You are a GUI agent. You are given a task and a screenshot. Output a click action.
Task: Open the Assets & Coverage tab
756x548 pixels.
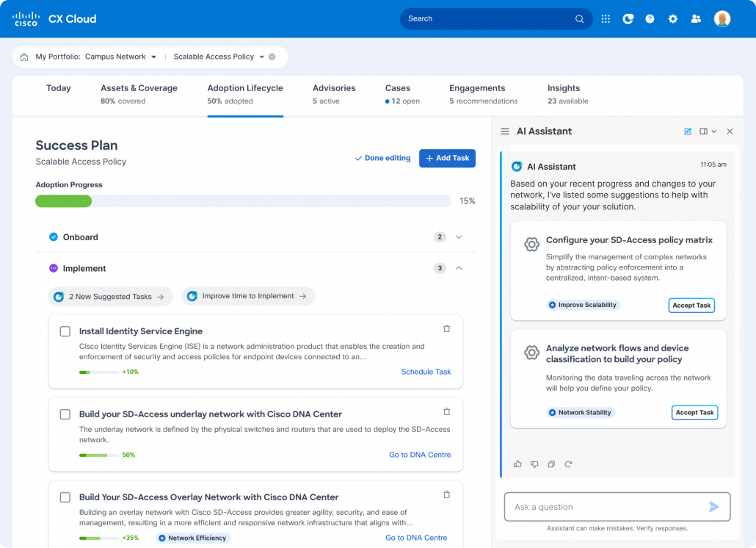pyautogui.click(x=139, y=93)
